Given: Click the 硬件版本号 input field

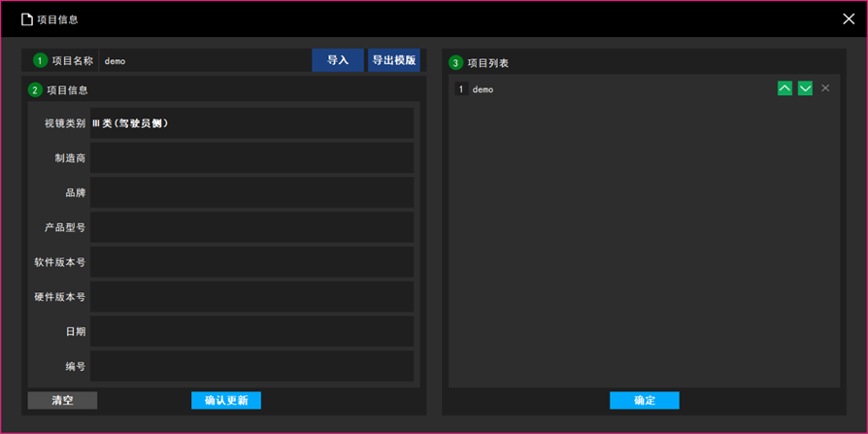Looking at the screenshot, I should click(251, 296).
